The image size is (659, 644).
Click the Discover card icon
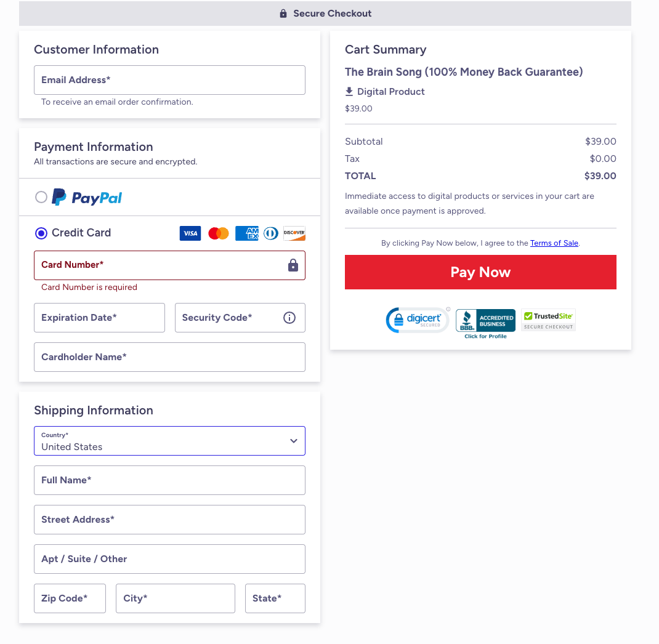[294, 233]
